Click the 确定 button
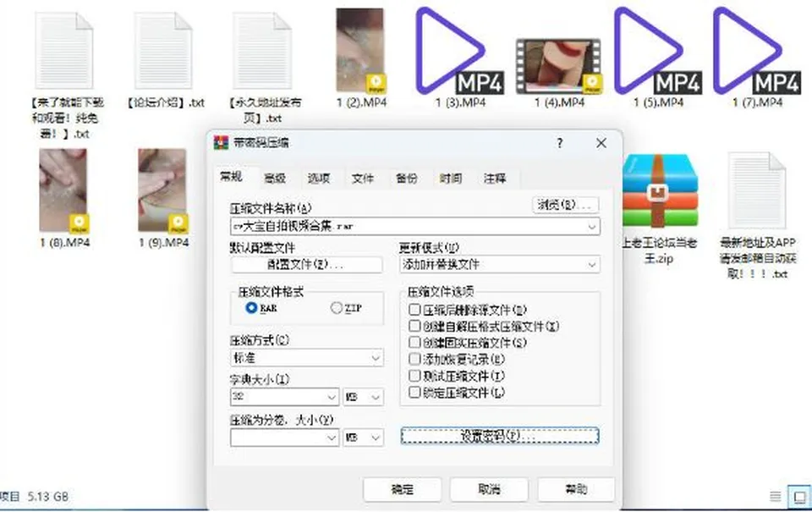 tap(403, 489)
